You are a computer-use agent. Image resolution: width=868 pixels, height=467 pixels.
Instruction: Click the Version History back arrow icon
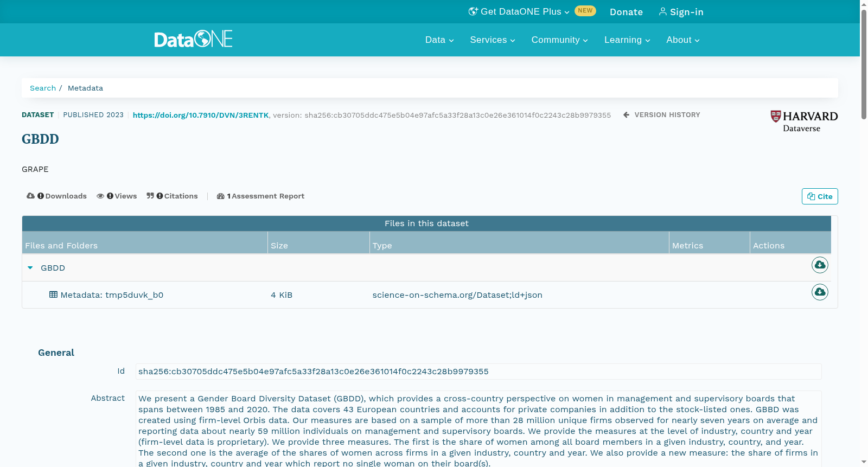tap(626, 115)
